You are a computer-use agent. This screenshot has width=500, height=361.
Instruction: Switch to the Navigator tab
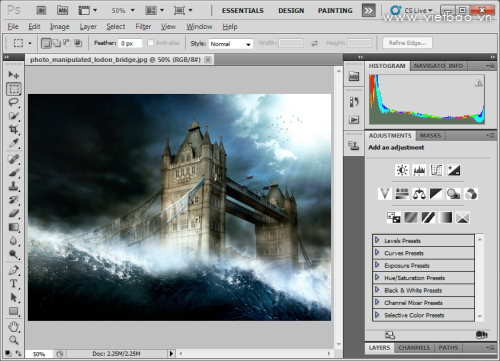[x=429, y=66]
